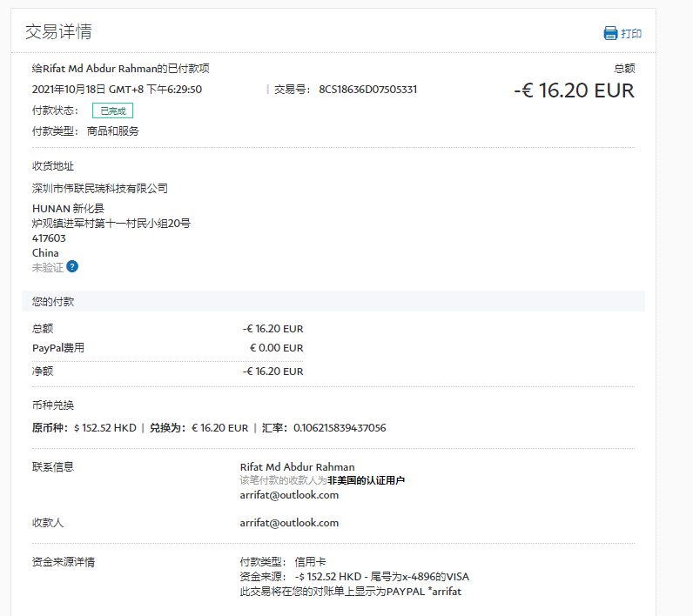Click Rifat Md Abdur Rahman in 联系信息
This screenshot has width=693, height=616.
pos(297,467)
